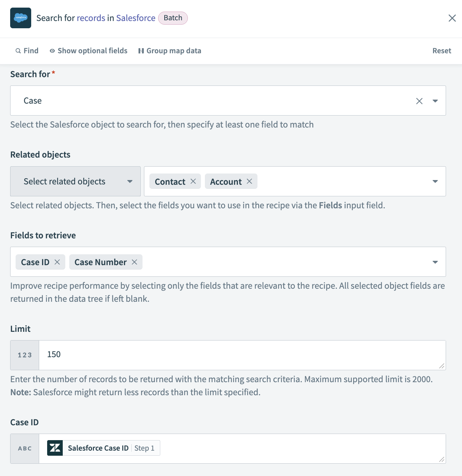
Task: Open the related objects selection list
Action: (435, 181)
